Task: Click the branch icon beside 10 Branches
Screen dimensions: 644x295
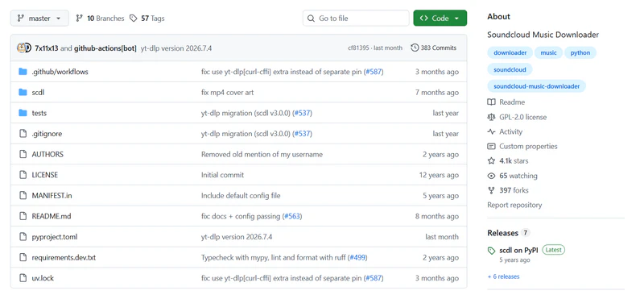Action: 79,18
